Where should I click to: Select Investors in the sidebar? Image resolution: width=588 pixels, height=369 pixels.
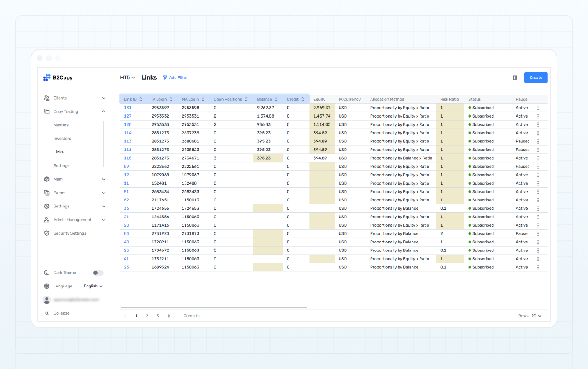pyautogui.click(x=62, y=139)
